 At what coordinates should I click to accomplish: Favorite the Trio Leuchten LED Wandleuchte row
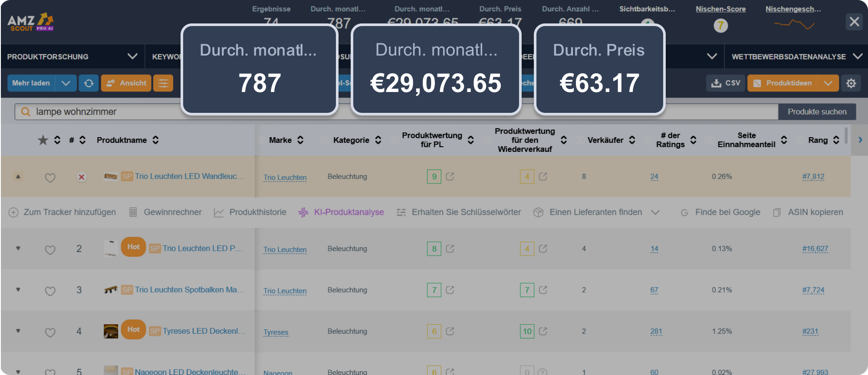(x=50, y=178)
